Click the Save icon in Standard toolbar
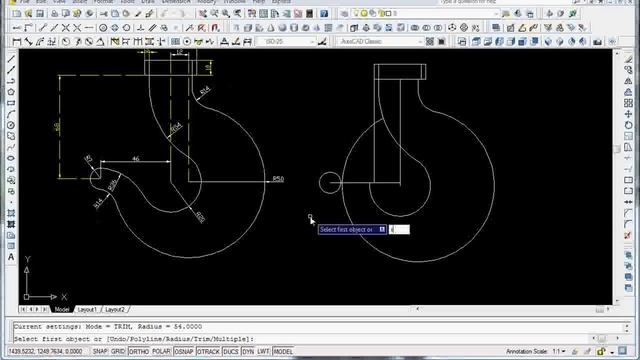This screenshot has height=360, width=640. coord(40,14)
